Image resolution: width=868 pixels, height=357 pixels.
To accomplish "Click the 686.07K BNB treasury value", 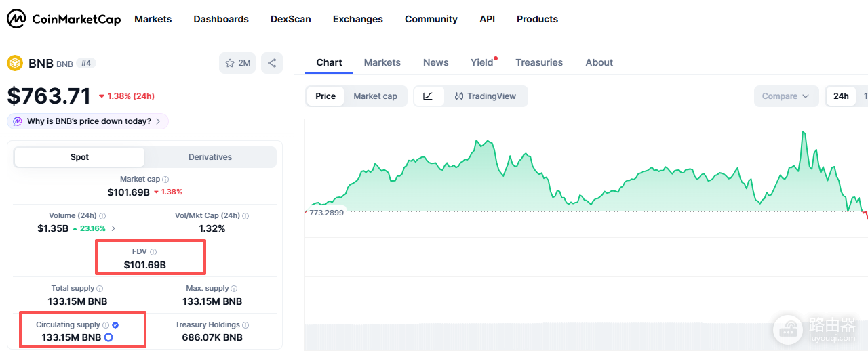I will [x=212, y=337].
